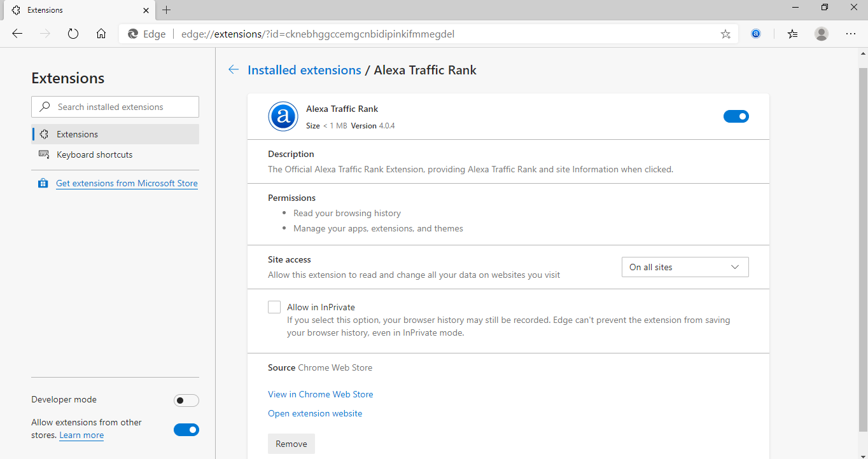This screenshot has width=868, height=459.
Task: Click the Alexa Traffic Rank logo
Action: pos(283,116)
